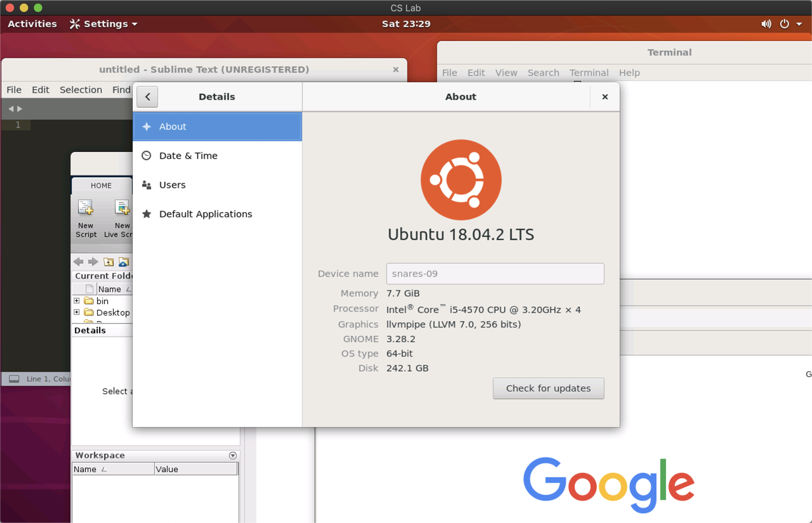Expand the bin folder tree node

76,301
